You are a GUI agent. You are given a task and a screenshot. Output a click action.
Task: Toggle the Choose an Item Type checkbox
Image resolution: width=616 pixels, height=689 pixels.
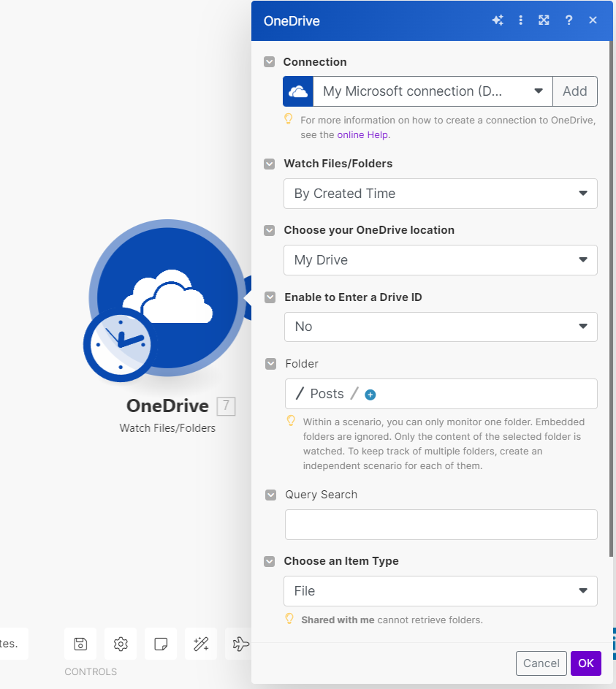point(270,561)
